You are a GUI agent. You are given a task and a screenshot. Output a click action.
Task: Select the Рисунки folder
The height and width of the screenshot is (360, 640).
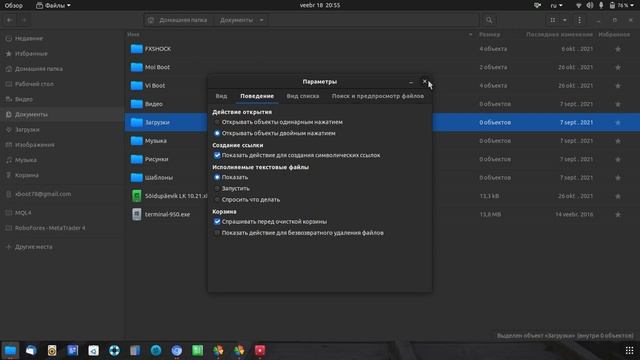(x=156, y=159)
